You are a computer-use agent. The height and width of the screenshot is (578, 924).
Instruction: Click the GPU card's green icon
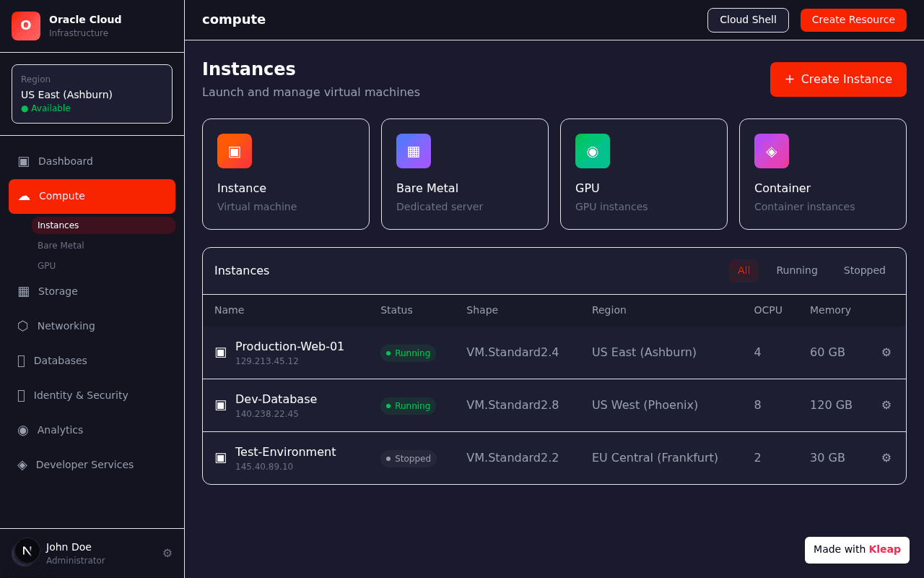(593, 151)
